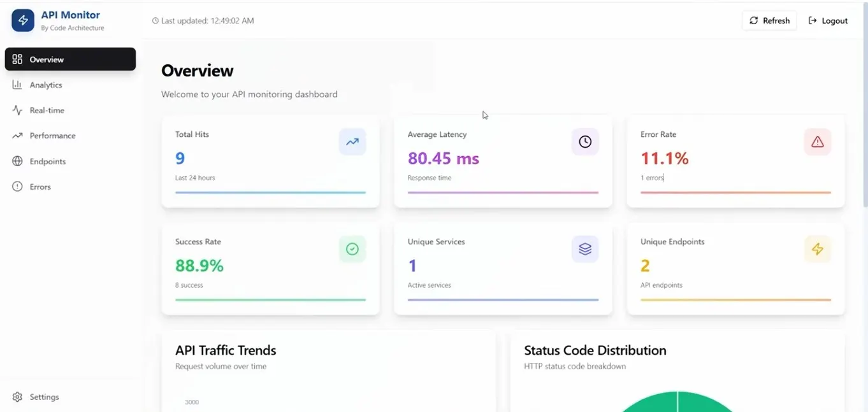Click the Average Latency purple progress bar

(503, 192)
